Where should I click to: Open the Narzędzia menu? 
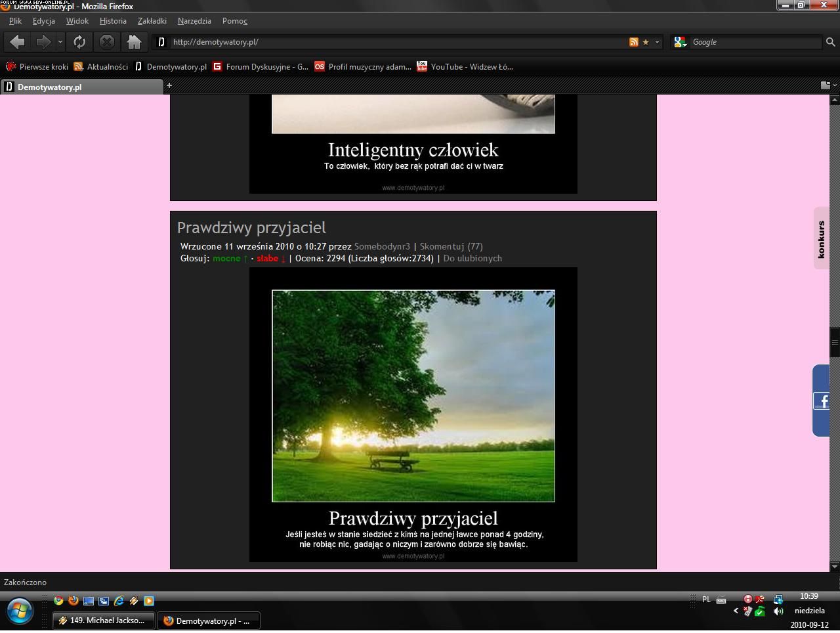(x=194, y=21)
